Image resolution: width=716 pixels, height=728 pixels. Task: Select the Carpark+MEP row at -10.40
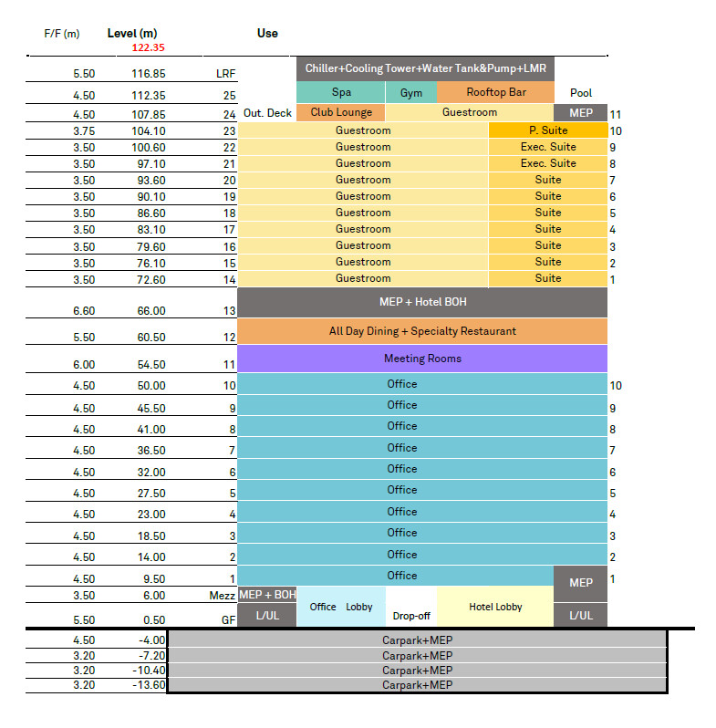pos(417,671)
